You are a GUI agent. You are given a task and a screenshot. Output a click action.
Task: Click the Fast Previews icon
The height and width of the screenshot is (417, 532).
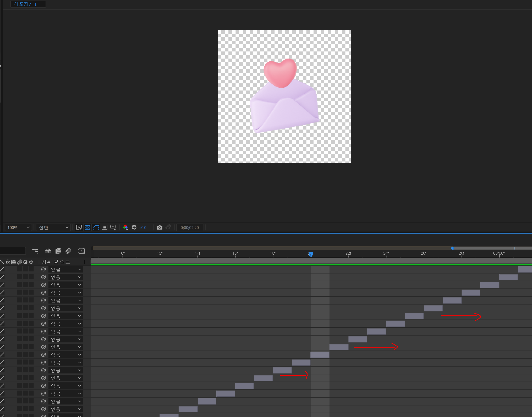[79, 227]
